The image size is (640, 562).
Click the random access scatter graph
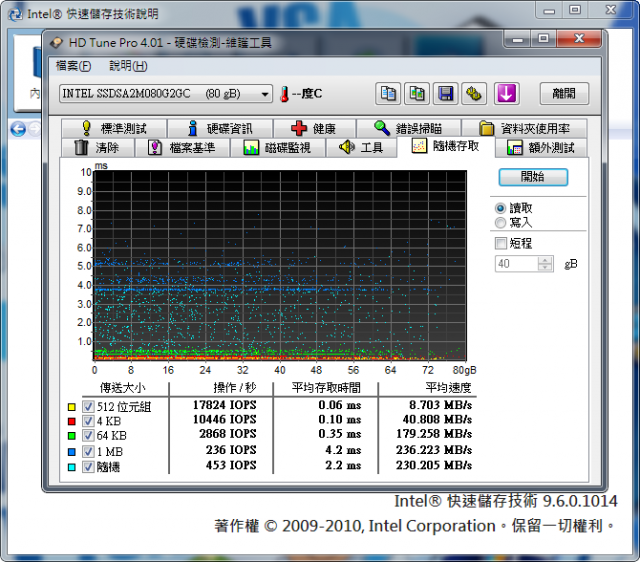pos(280,266)
